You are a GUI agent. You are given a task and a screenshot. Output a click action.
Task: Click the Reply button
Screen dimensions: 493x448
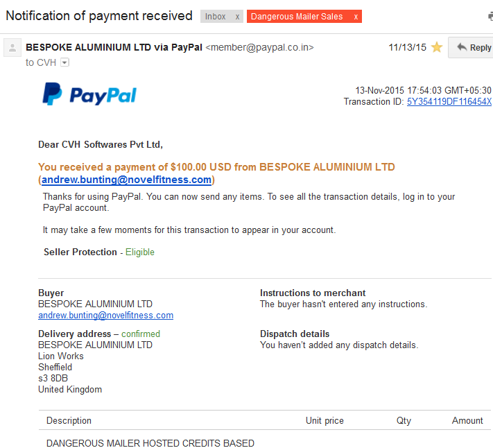point(471,47)
